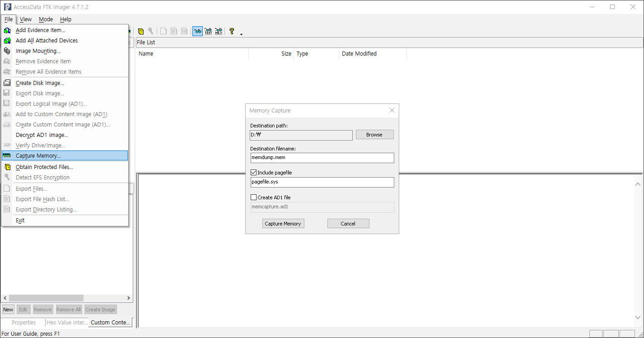Select Export Files menu entry

click(x=65, y=189)
